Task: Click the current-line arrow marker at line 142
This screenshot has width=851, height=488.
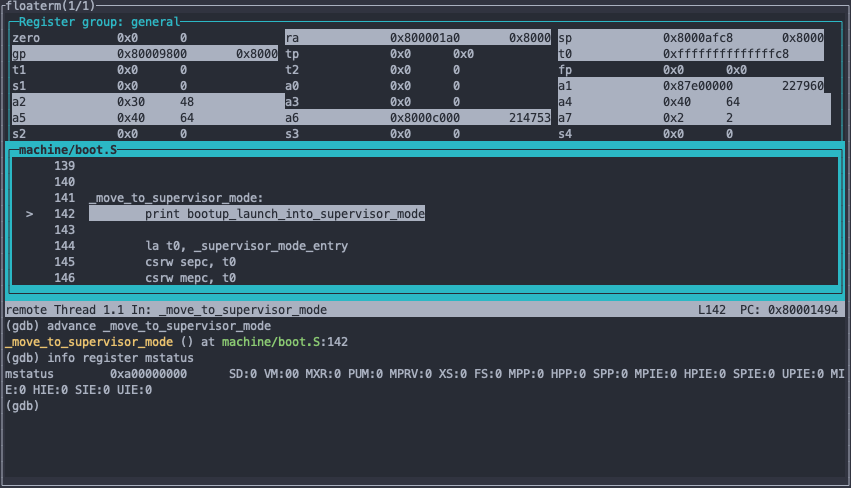Action: (x=30, y=214)
